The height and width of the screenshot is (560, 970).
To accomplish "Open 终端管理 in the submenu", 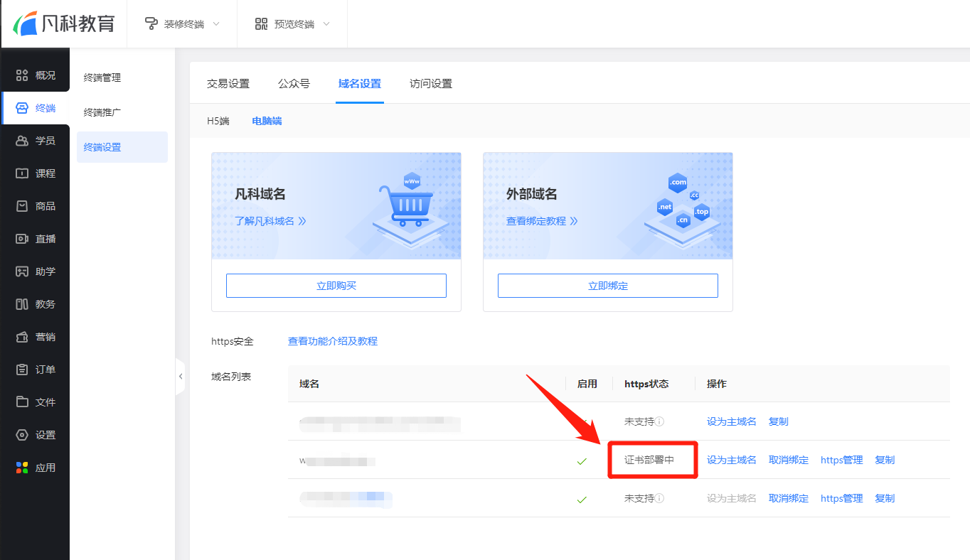I will click(102, 77).
